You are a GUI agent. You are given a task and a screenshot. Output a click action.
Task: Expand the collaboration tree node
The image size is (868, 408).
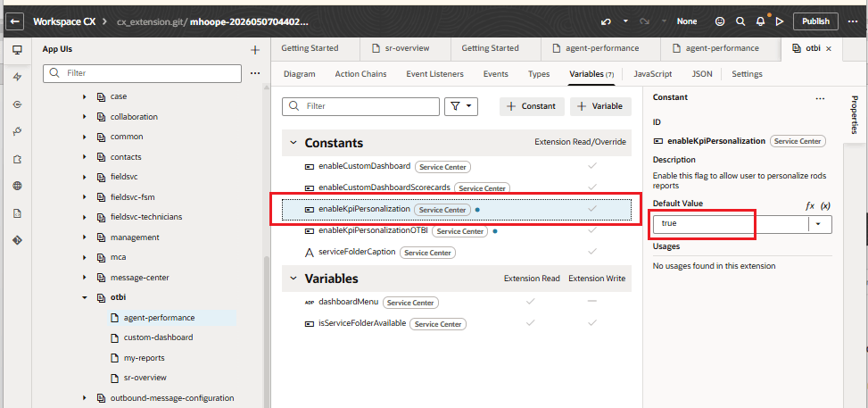coord(85,117)
